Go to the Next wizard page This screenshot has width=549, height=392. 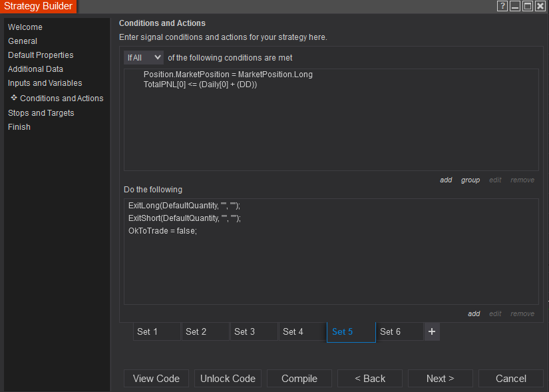440,379
